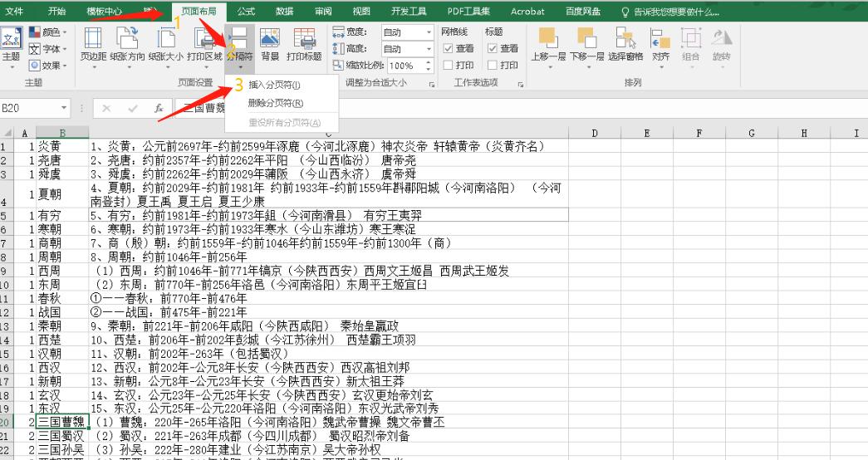868x460 pixels.
Task: Adjust 缩放比例 scale spinner arrows
Action: pyautogui.click(x=429, y=66)
